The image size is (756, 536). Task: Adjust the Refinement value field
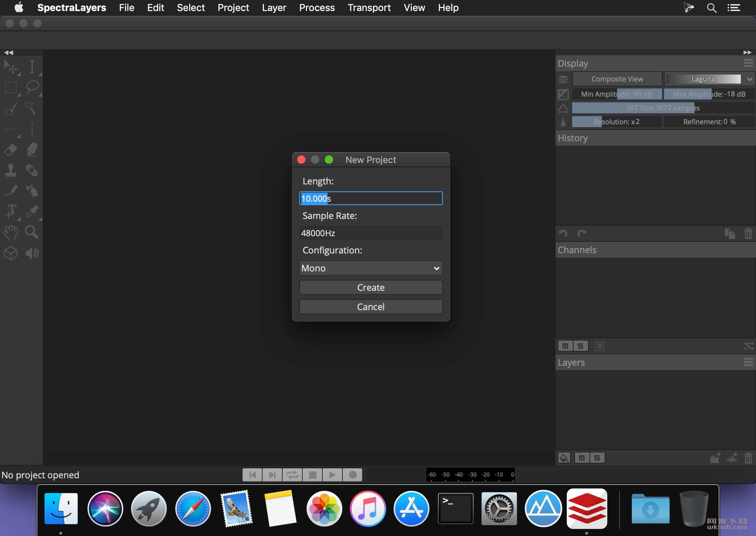point(709,122)
